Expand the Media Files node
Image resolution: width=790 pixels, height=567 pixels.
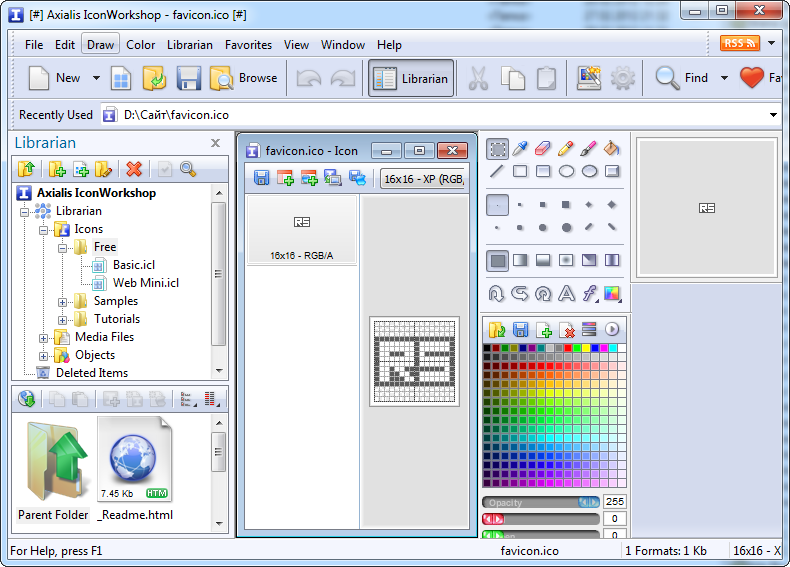pyautogui.click(x=44, y=338)
